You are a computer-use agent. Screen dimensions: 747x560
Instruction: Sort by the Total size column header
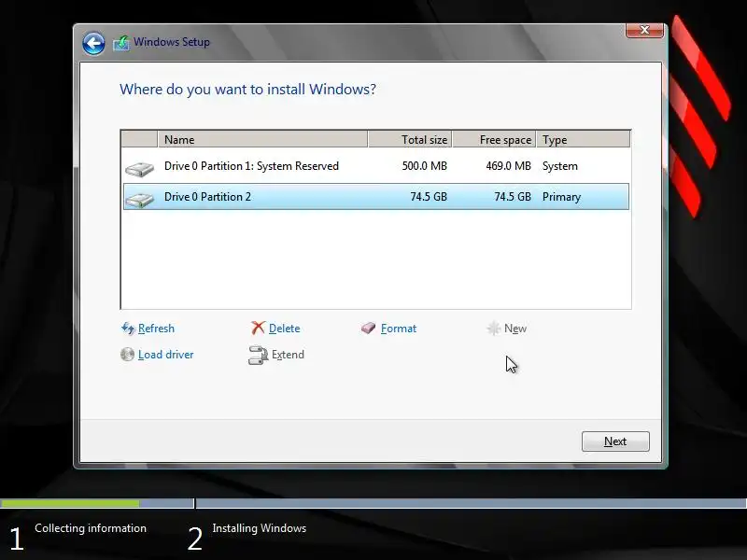[410, 139]
